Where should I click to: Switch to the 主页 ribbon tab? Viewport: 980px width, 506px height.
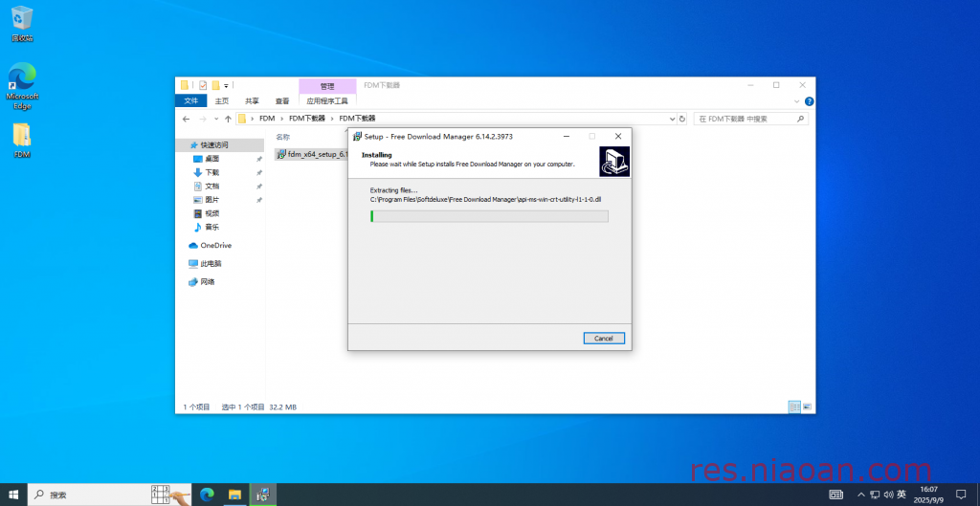(x=222, y=100)
